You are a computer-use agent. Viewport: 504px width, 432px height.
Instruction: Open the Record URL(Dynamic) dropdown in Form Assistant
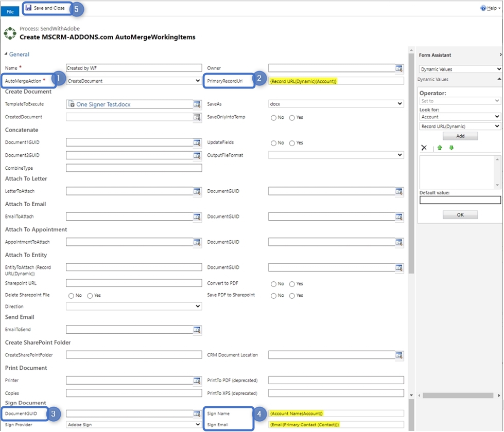click(x=460, y=127)
